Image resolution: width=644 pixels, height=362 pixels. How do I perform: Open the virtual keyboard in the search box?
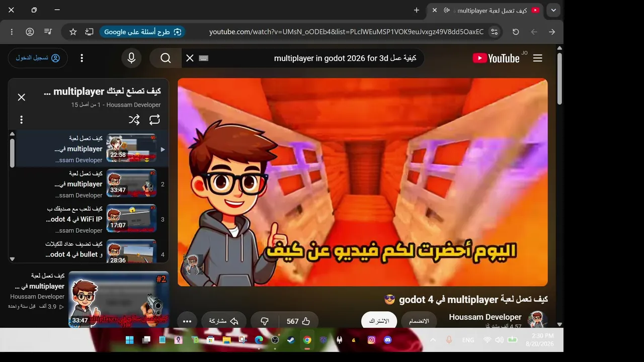point(204,58)
